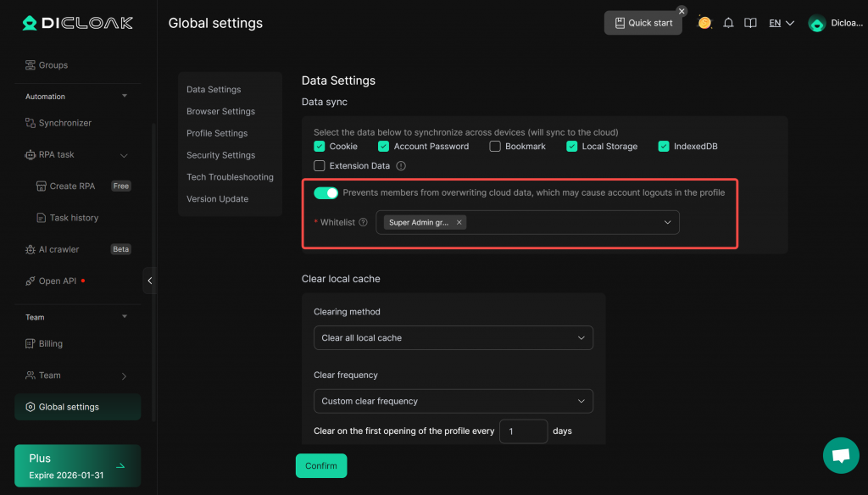The image size is (868, 495).
Task: Click the Extension Data info icon
Action: click(401, 166)
